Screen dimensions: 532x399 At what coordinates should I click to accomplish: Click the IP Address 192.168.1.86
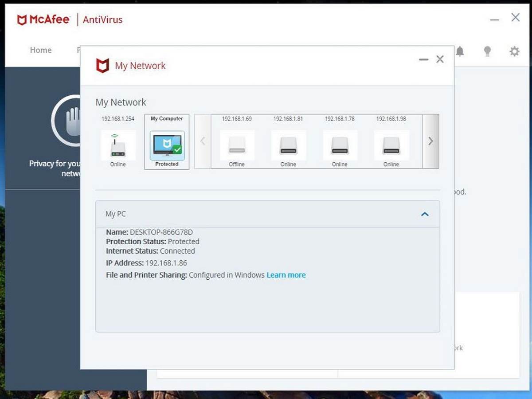(x=166, y=263)
